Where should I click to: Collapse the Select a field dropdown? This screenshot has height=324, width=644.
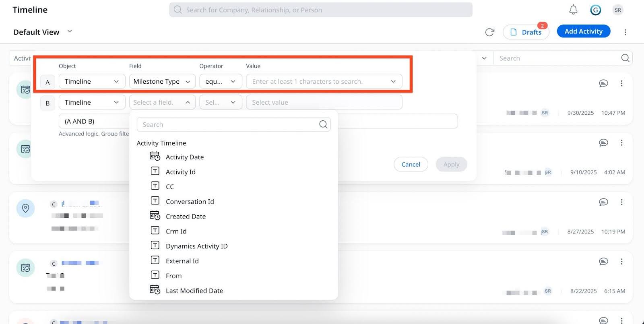pyautogui.click(x=162, y=102)
